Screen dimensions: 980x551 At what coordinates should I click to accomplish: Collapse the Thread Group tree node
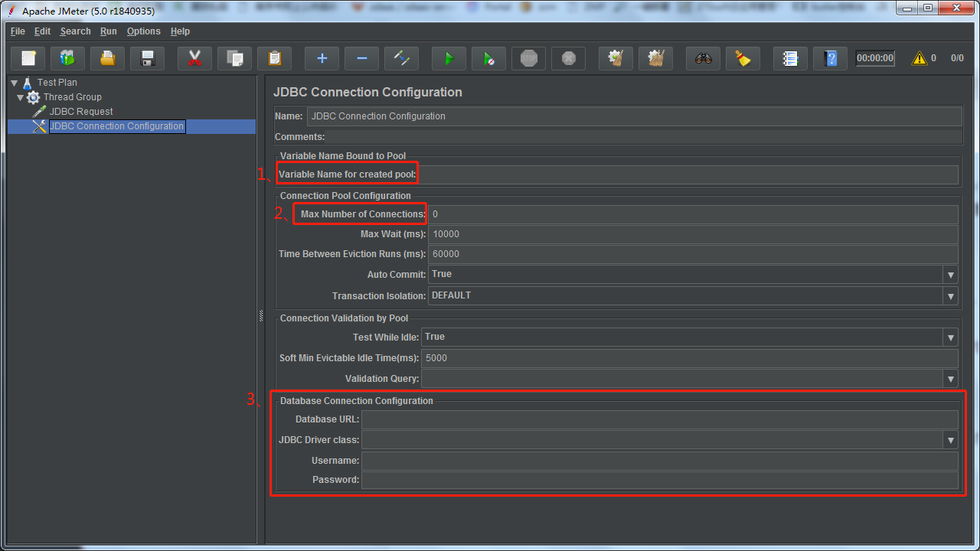click(x=21, y=97)
